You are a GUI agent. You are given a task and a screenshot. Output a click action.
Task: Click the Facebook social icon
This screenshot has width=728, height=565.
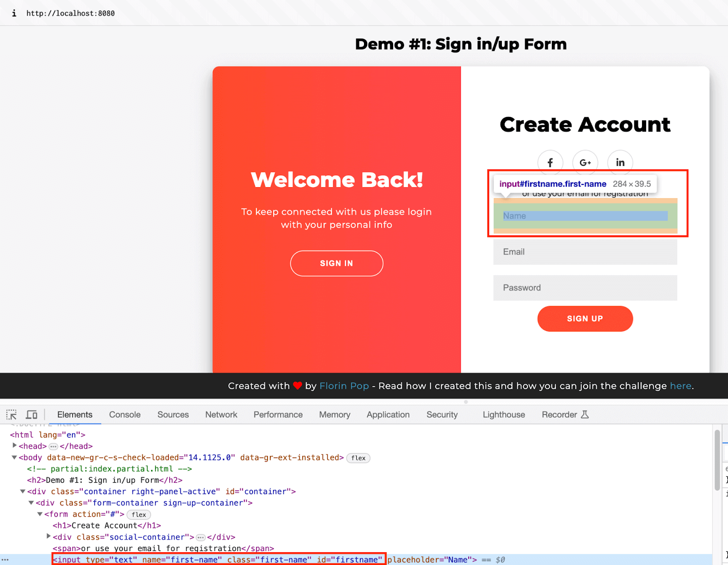550,162
